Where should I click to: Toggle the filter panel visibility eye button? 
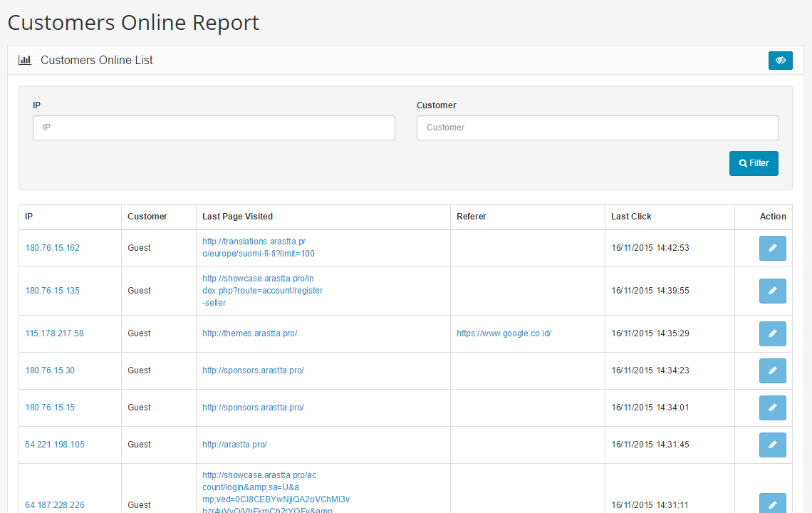[x=780, y=61]
